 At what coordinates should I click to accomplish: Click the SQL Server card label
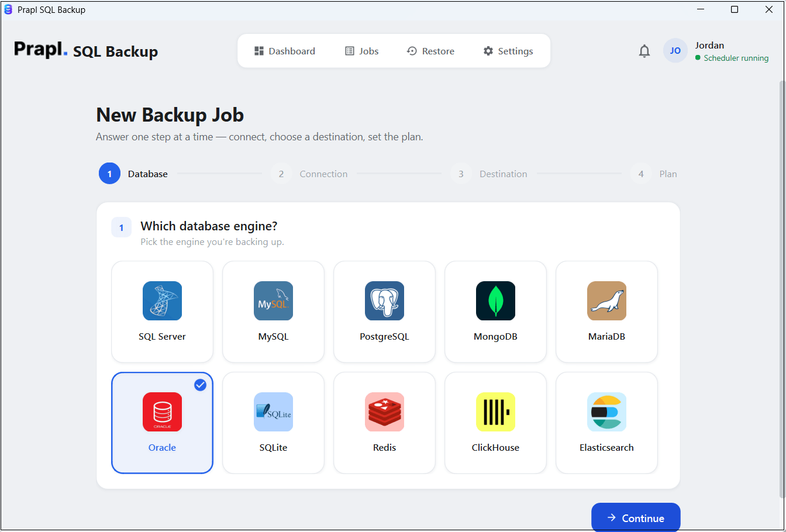pos(162,337)
